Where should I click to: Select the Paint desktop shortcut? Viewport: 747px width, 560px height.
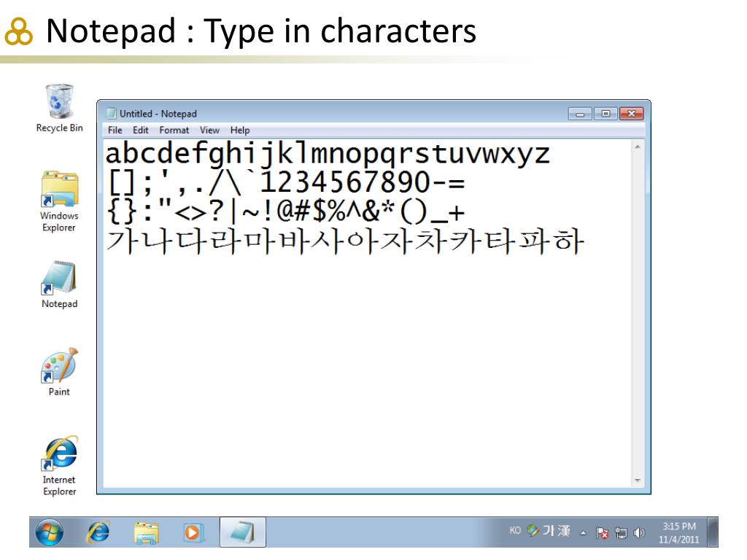pyautogui.click(x=59, y=372)
